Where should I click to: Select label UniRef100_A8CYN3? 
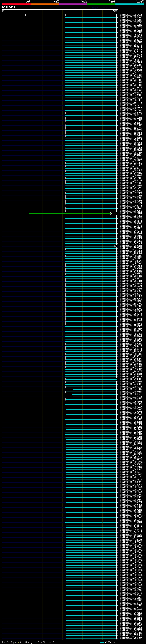[x=131, y=256]
